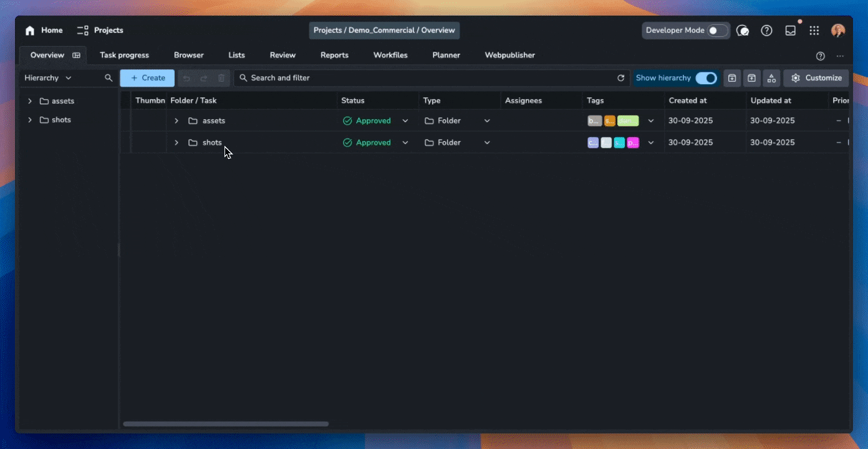The height and width of the screenshot is (449, 868).
Task: Expand the assets folder in the sidebar tree
Action: [30, 101]
